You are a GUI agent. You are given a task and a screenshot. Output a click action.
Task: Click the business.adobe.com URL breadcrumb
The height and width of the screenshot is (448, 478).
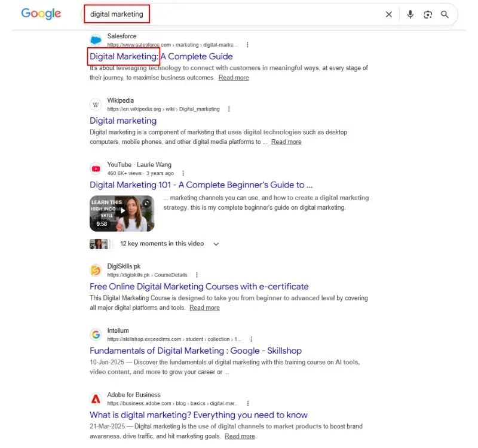[x=173, y=404]
